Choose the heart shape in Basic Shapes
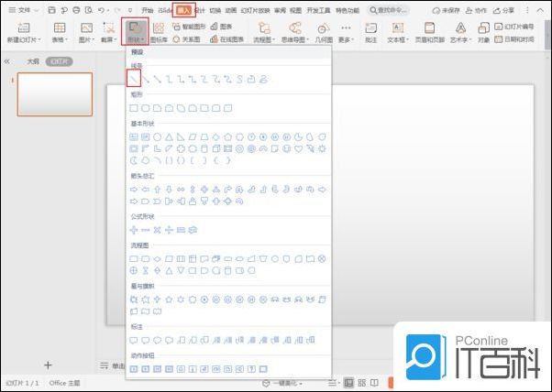 299,148
